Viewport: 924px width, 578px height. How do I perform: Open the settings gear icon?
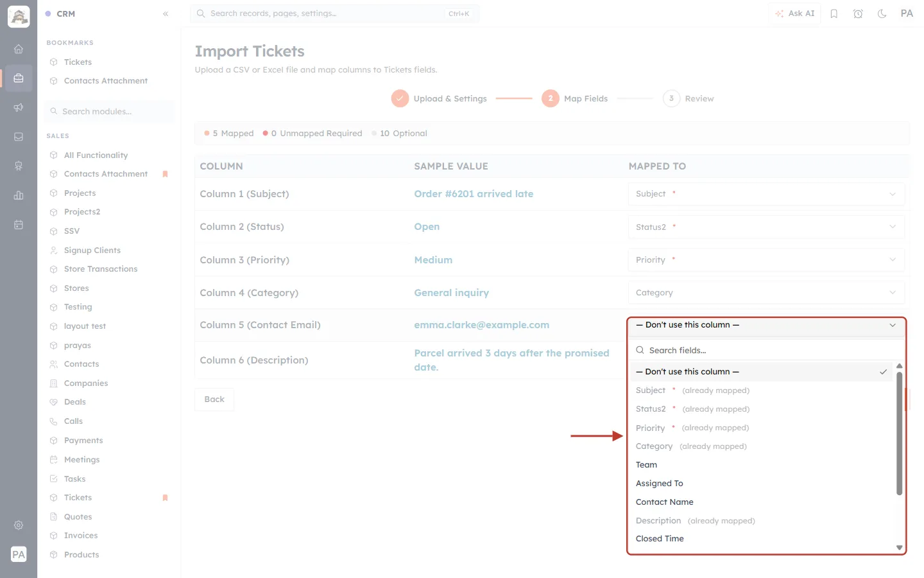click(19, 525)
